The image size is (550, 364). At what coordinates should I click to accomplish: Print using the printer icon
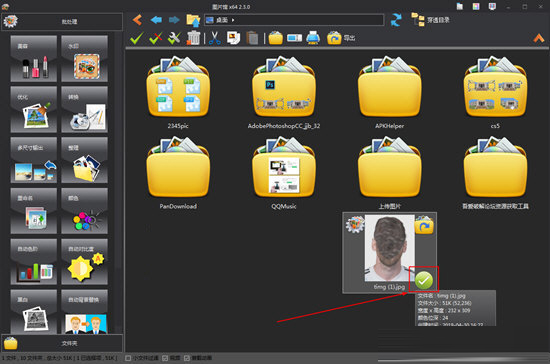coord(313,38)
